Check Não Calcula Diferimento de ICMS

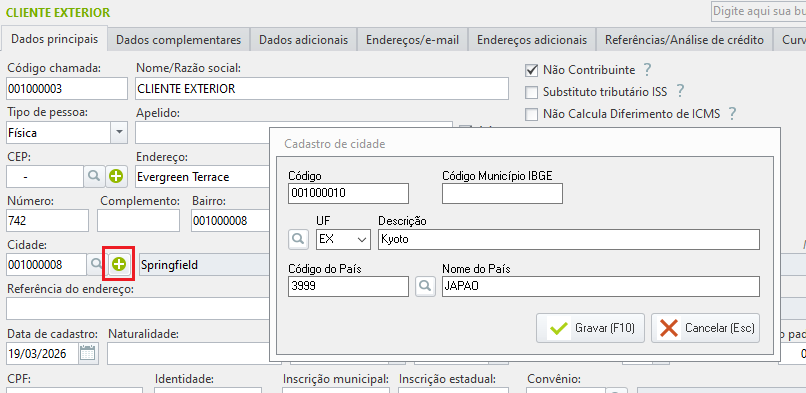531,114
